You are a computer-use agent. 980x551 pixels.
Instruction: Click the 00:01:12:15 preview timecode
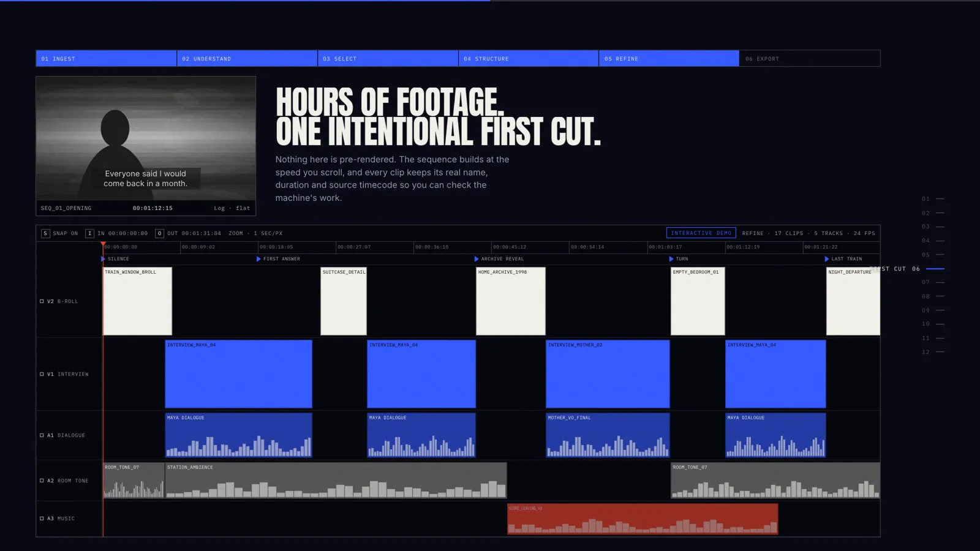click(153, 208)
